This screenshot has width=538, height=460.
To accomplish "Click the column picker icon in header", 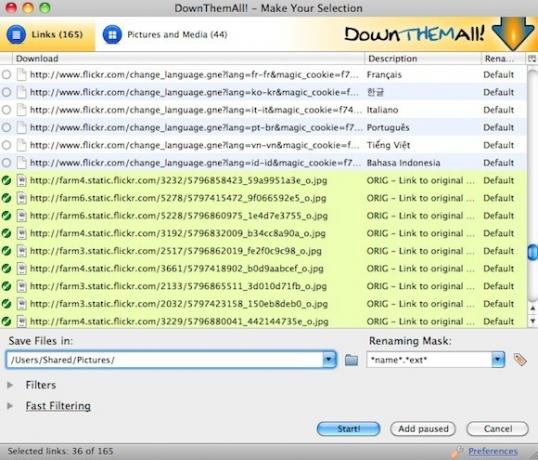I will point(532,59).
